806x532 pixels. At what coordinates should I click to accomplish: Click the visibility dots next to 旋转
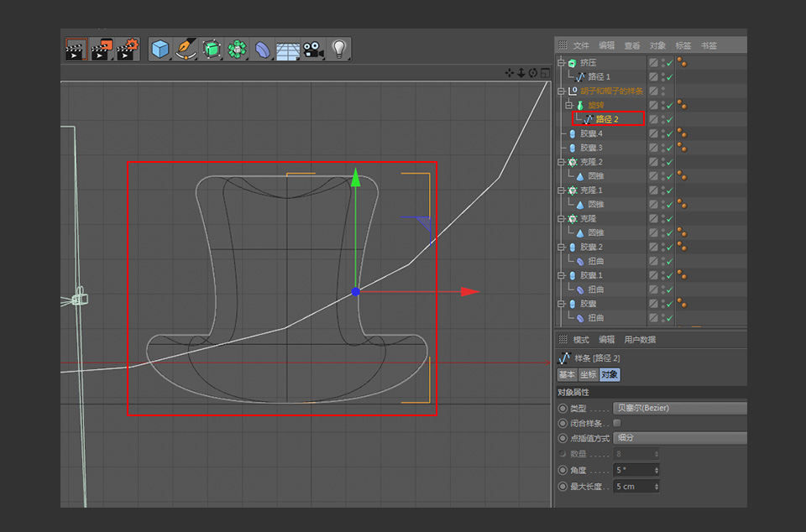pos(662,104)
